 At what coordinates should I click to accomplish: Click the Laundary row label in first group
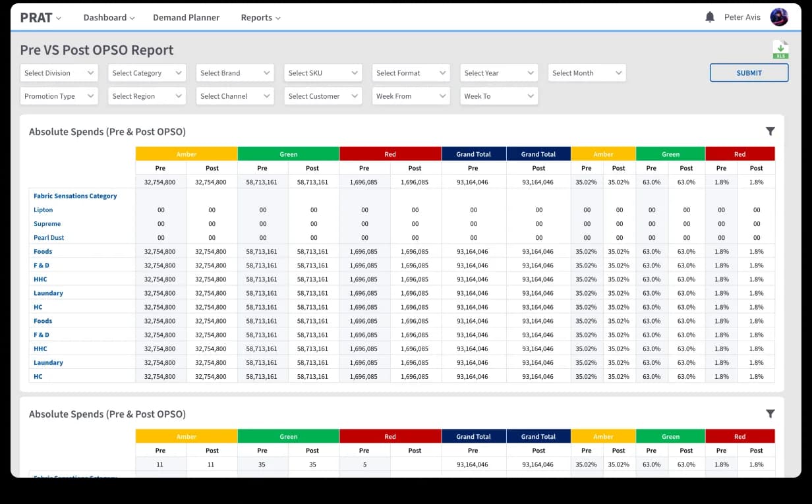[x=48, y=293]
